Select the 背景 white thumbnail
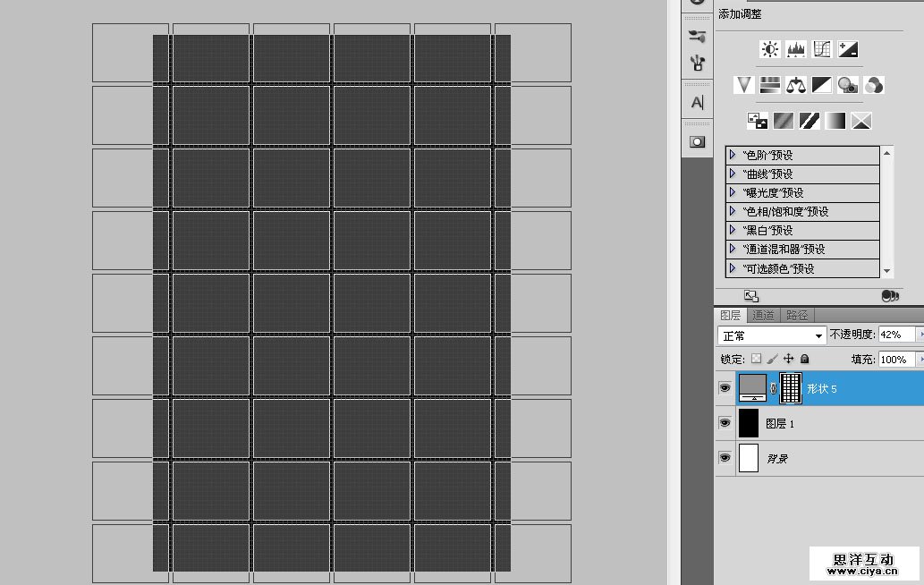 749,458
